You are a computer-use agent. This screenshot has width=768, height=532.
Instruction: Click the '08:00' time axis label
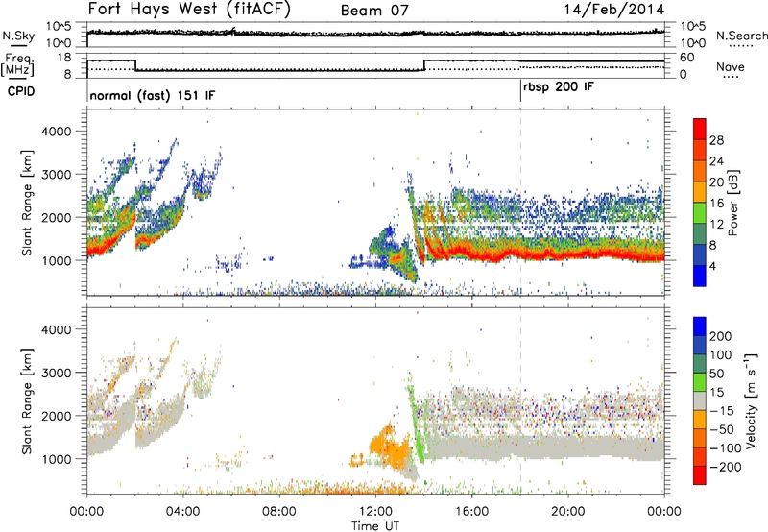pos(279,512)
